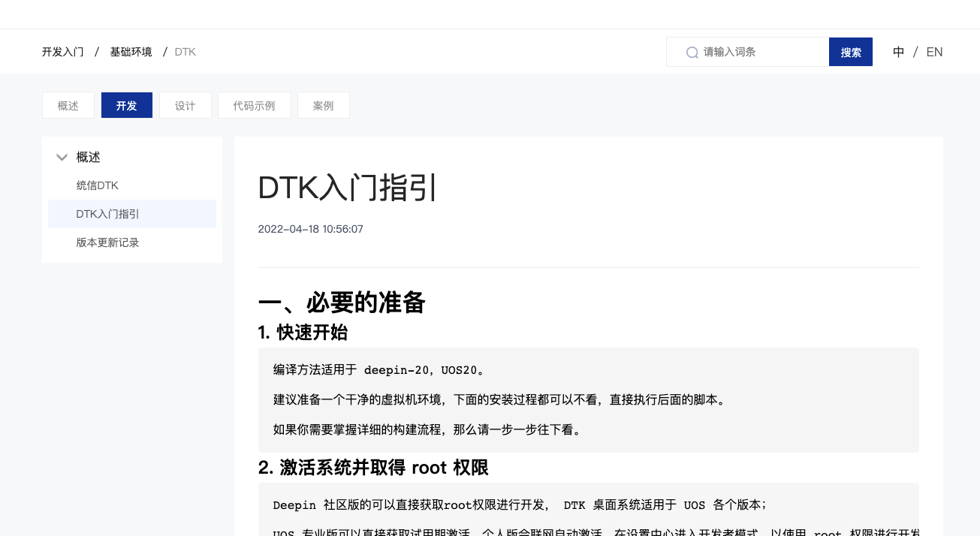Go to the 案例 tab
Screen dimensions: 980x536
(324, 106)
